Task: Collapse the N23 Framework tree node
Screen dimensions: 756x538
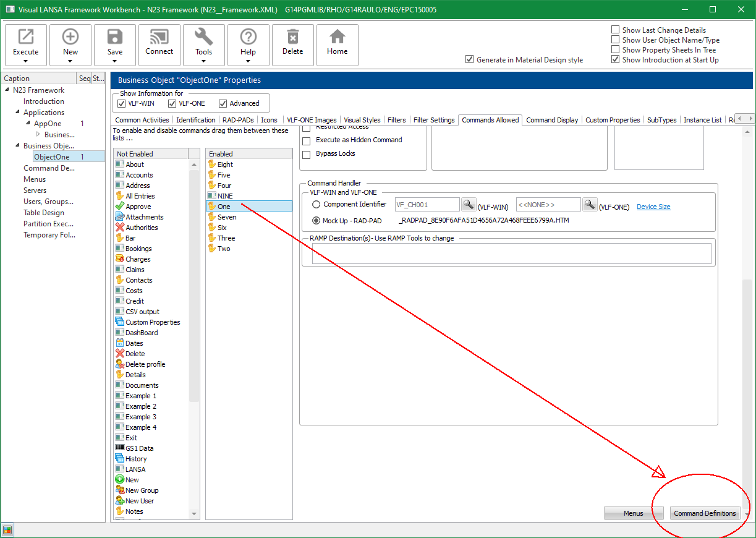Action: [7, 90]
